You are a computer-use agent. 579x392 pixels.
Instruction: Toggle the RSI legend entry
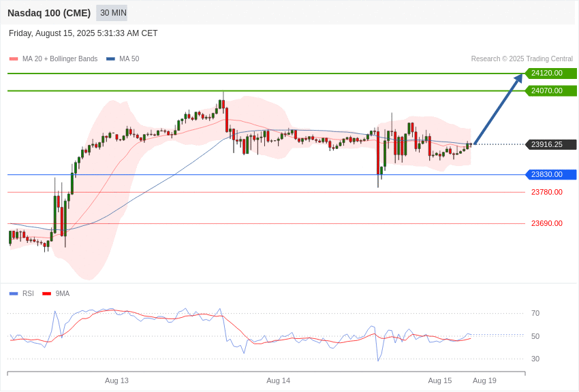tap(22, 293)
